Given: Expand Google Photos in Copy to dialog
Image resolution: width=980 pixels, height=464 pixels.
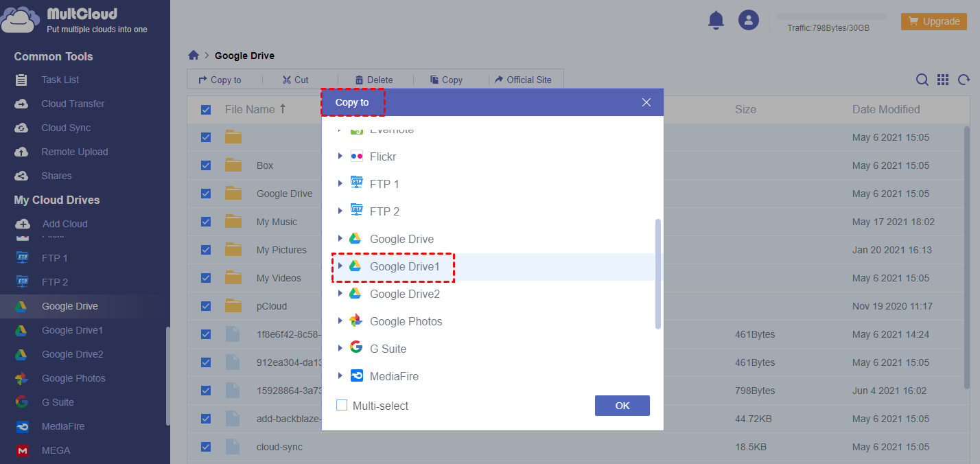Looking at the screenshot, I should point(340,321).
